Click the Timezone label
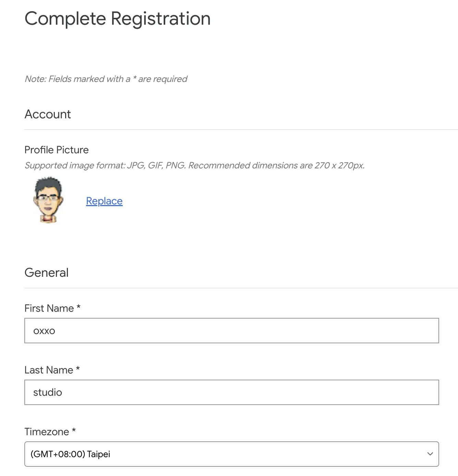The height and width of the screenshot is (476, 458). [50, 431]
